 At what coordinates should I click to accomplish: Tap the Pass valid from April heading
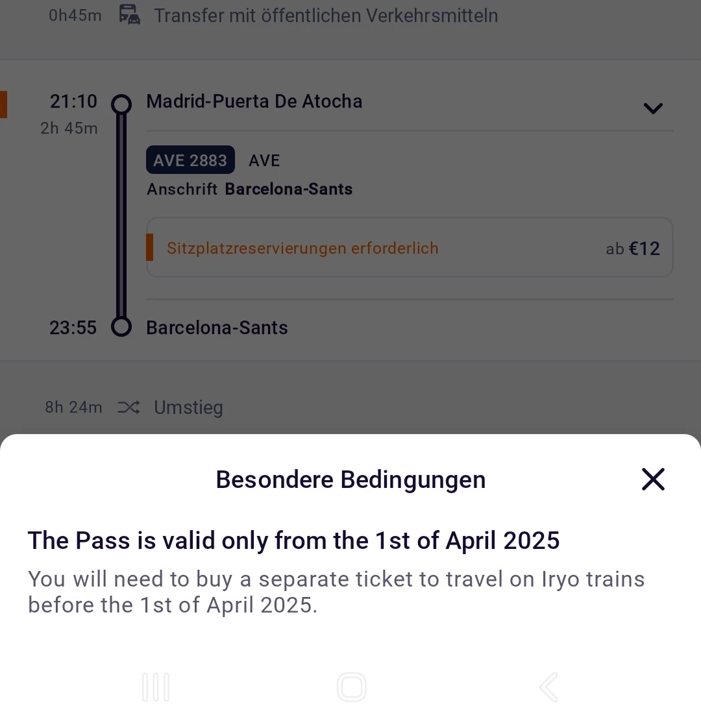pos(293,540)
